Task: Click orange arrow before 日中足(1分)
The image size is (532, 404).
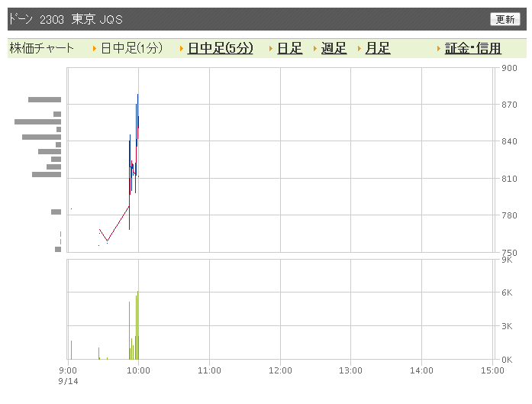Action: coord(95,49)
